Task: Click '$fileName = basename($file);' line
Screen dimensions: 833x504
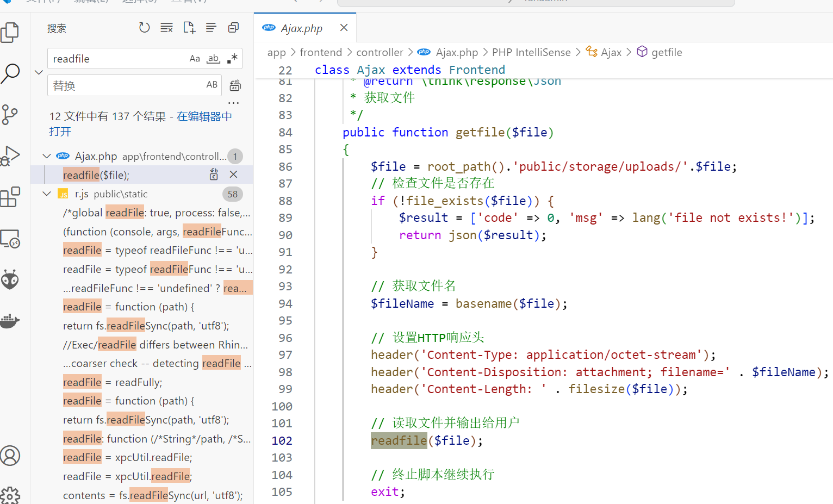Action: point(469,303)
